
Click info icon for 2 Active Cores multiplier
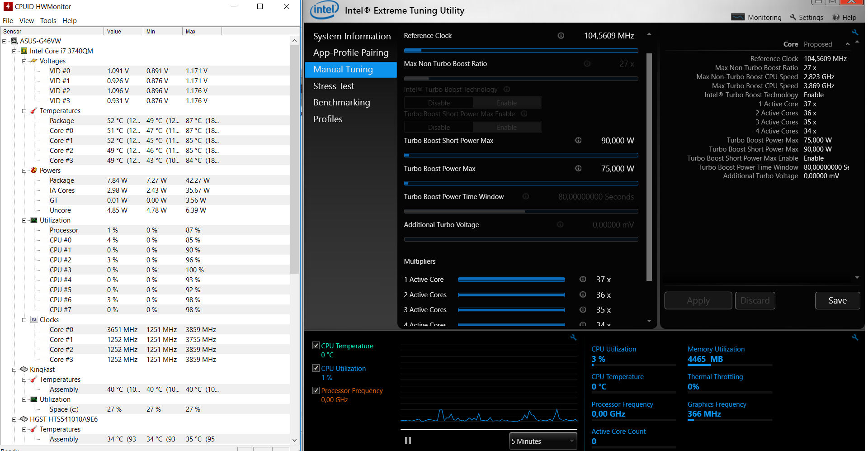coord(583,294)
